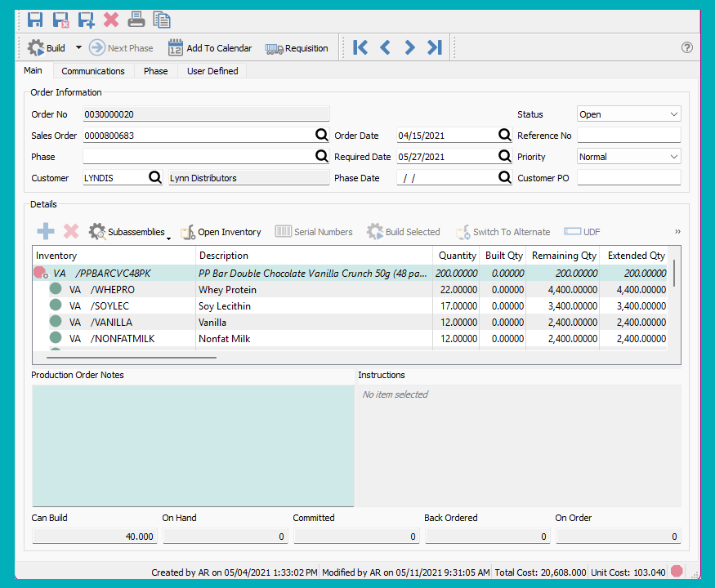Click the details grid horizontal scrollbar
The width and height of the screenshot is (715, 588).
coord(132,358)
